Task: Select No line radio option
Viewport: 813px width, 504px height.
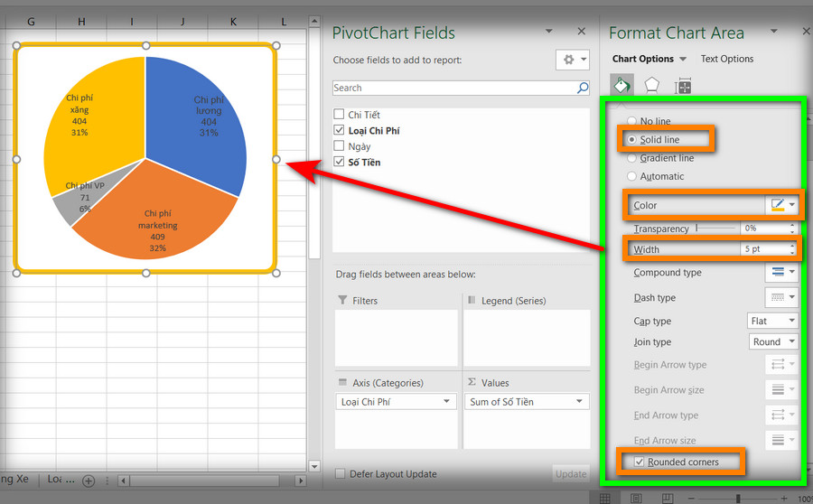Action: coord(631,121)
